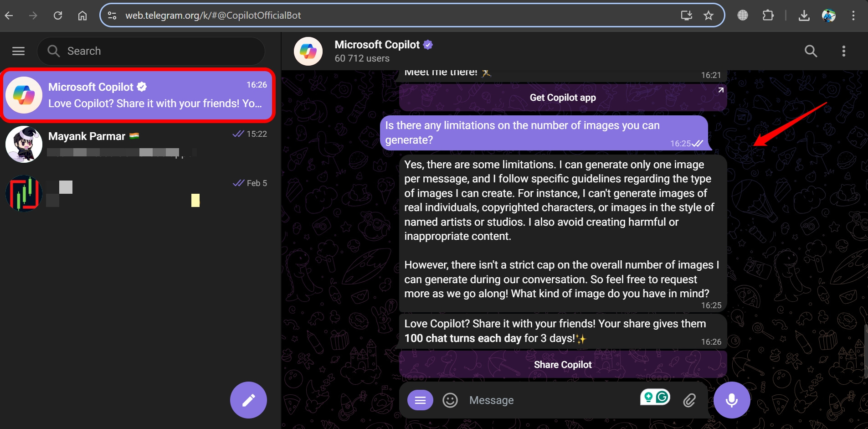This screenshot has width=868, height=429.
Task: Open Grammarly in the message box
Action: [663, 397]
